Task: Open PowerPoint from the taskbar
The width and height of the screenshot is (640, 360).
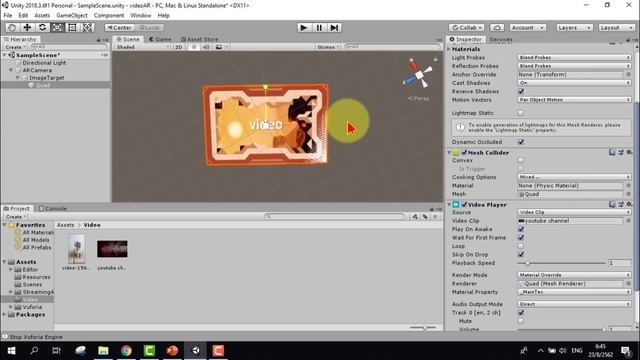Action: point(172,351)
